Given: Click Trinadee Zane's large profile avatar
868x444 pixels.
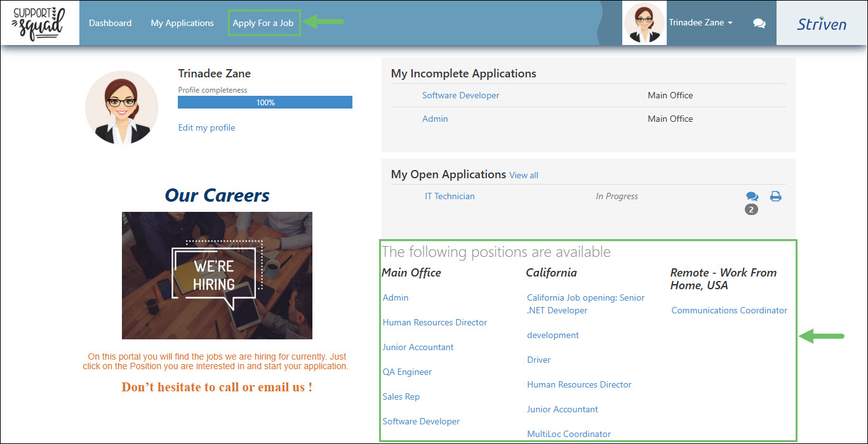Looking at the screenshot, I should pos(121,107).
